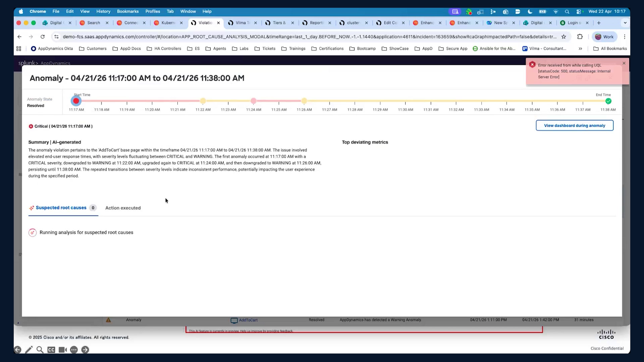Open the Bookmarks menu in menu bar
This screenshot has height=362, width=644.
click(128, 11)
